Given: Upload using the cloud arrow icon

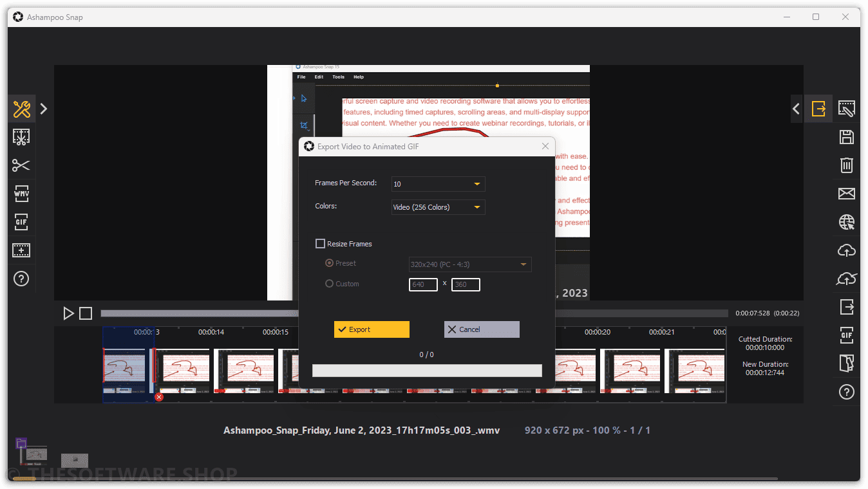Looking at the screenshot, I should coord(847,250).
